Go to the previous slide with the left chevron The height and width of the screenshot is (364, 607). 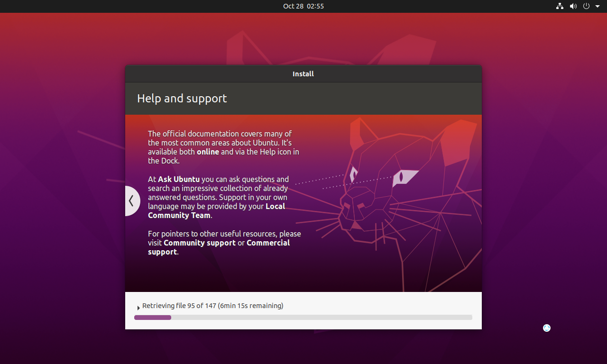(132, 201)
